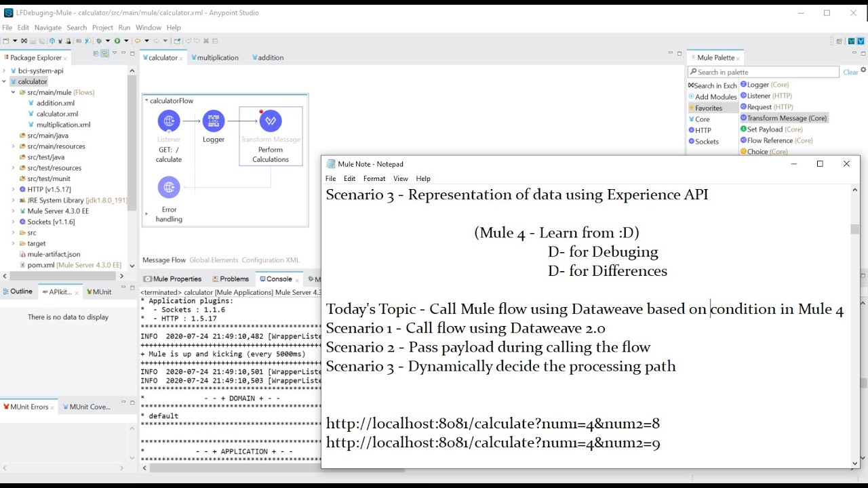
Task: Select Choice (Core) in the palette
Action: click(764, 151)
